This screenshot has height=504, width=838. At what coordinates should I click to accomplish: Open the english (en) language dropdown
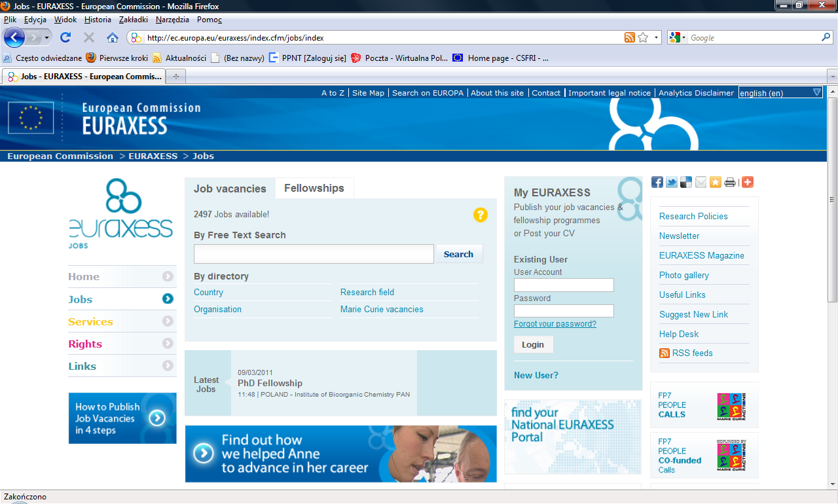[780, 93]
